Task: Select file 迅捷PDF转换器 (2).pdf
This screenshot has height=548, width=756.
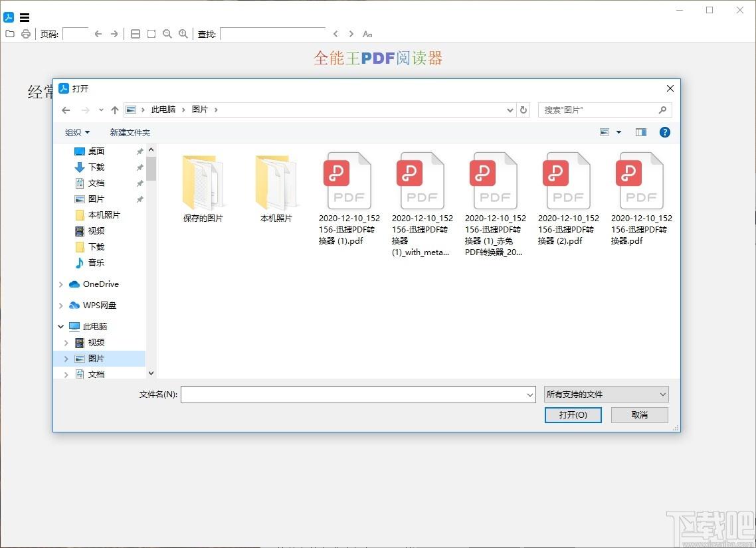Action: pyautogui.click(x=569, y=199)
